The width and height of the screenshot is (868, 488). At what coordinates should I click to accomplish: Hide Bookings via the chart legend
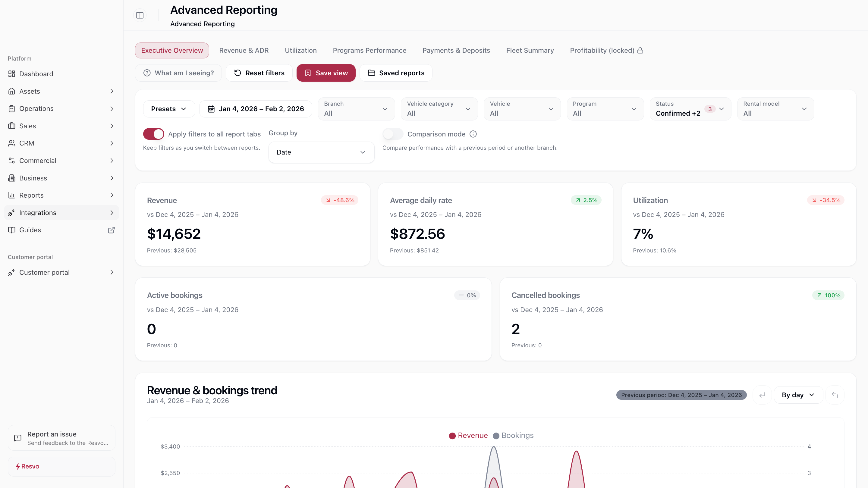tap(514, 436)
